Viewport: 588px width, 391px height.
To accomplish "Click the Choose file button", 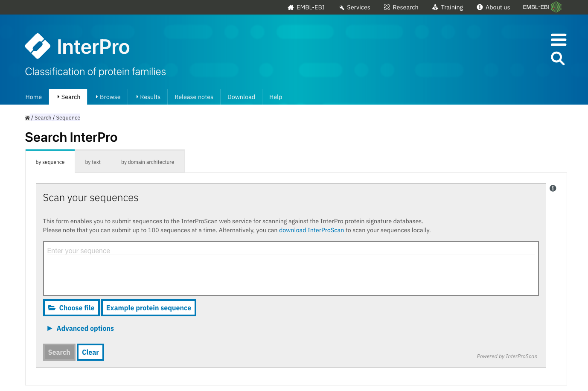I will tap(71, 308).
